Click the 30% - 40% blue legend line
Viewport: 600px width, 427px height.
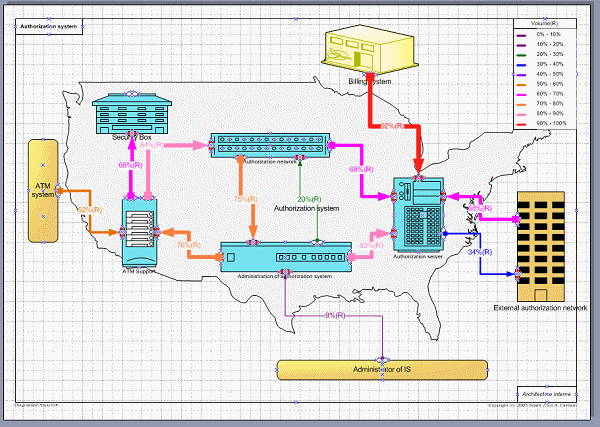pos(521,65)
